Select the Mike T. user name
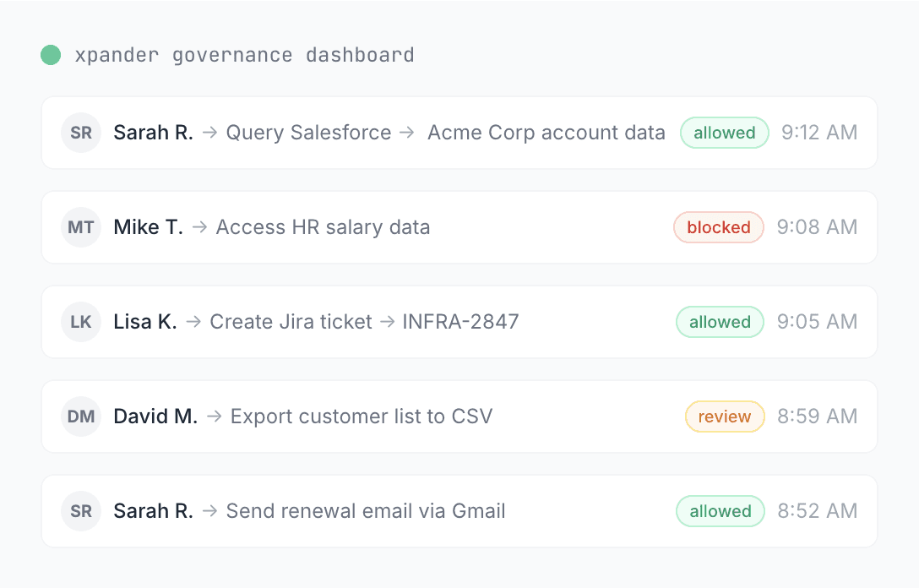Image resolution: width=919 pixels, height=588 pixels. (x=148, y=227)
